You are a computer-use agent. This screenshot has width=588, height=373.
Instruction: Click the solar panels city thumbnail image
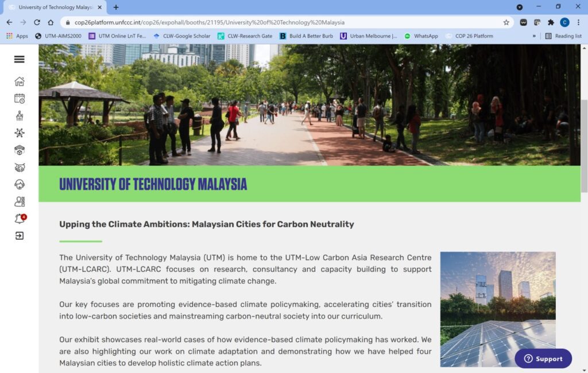pos(498,309)
